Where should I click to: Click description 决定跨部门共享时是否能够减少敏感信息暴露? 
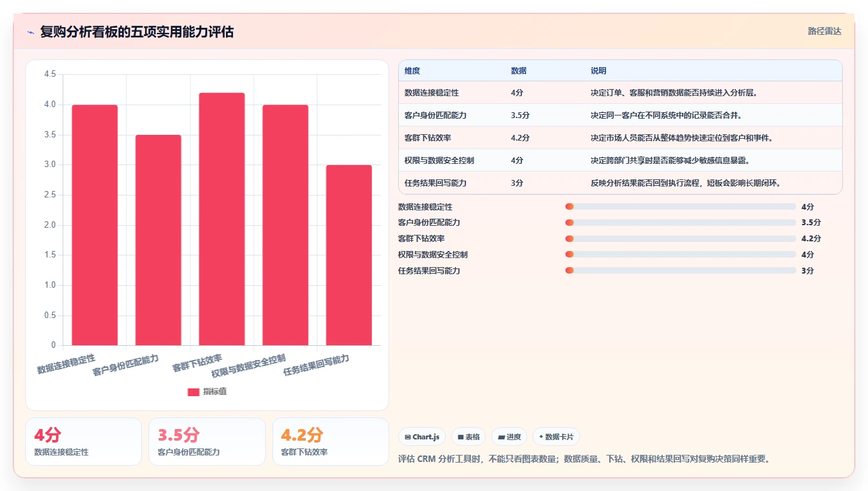(670, 161)
